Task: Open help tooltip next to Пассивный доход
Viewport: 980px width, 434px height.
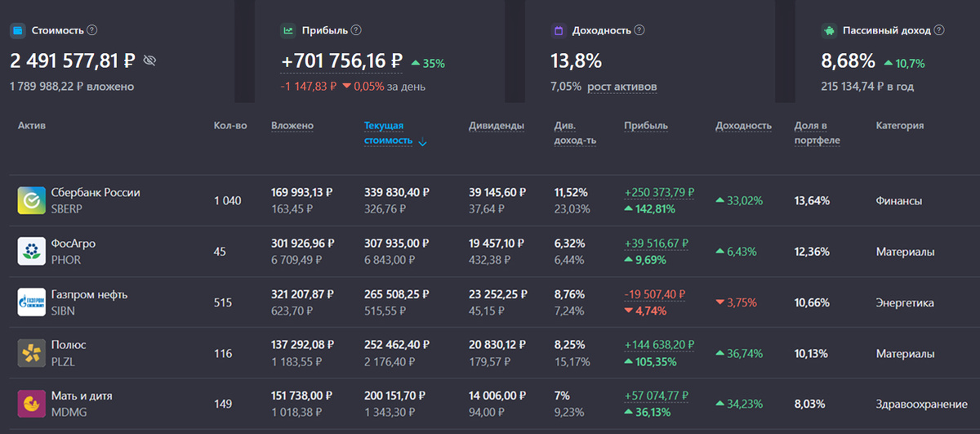Action: pyautogui.click(x=939, y=30)
